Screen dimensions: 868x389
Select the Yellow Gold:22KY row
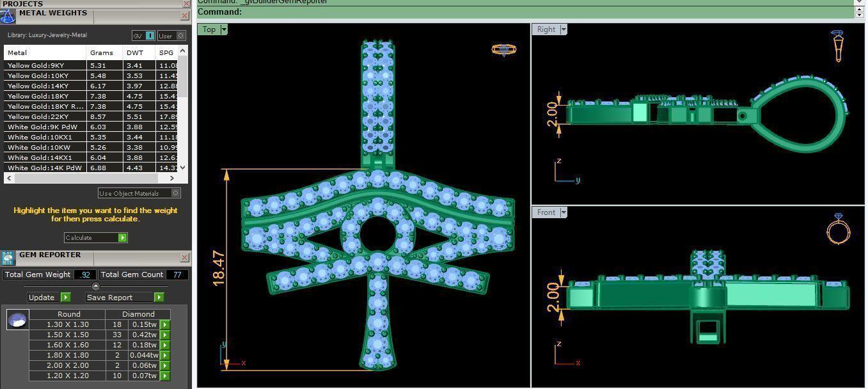pos(91,116)
